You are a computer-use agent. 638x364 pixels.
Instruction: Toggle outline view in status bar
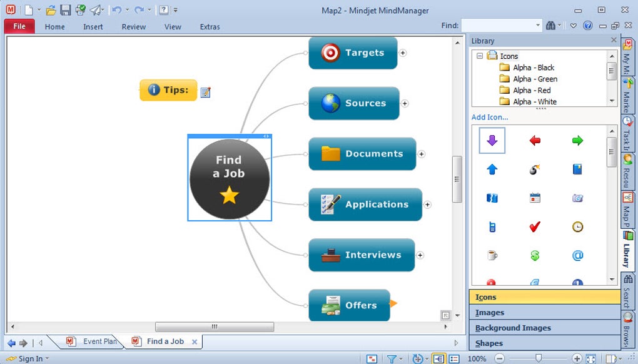click(454, 359)
